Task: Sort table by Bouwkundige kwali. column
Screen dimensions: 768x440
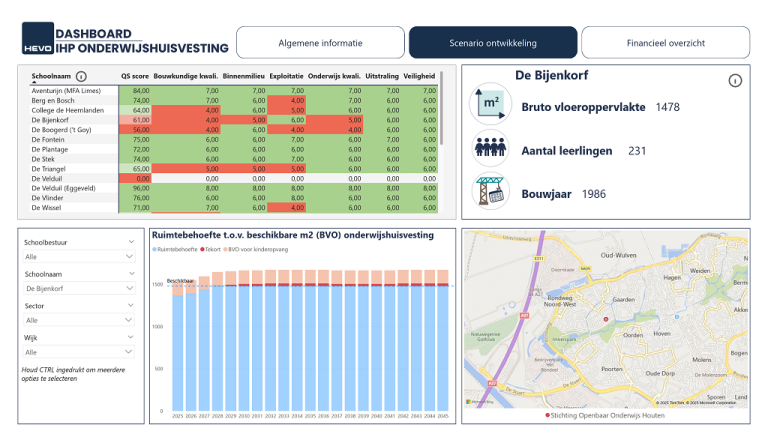Action: click(186, 76)
